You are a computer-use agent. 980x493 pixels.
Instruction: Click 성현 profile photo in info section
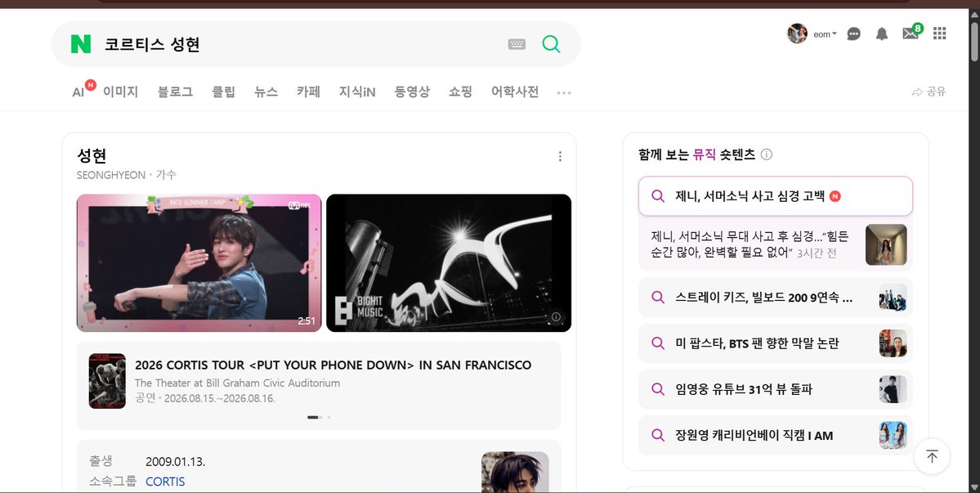tap(515, 472)
